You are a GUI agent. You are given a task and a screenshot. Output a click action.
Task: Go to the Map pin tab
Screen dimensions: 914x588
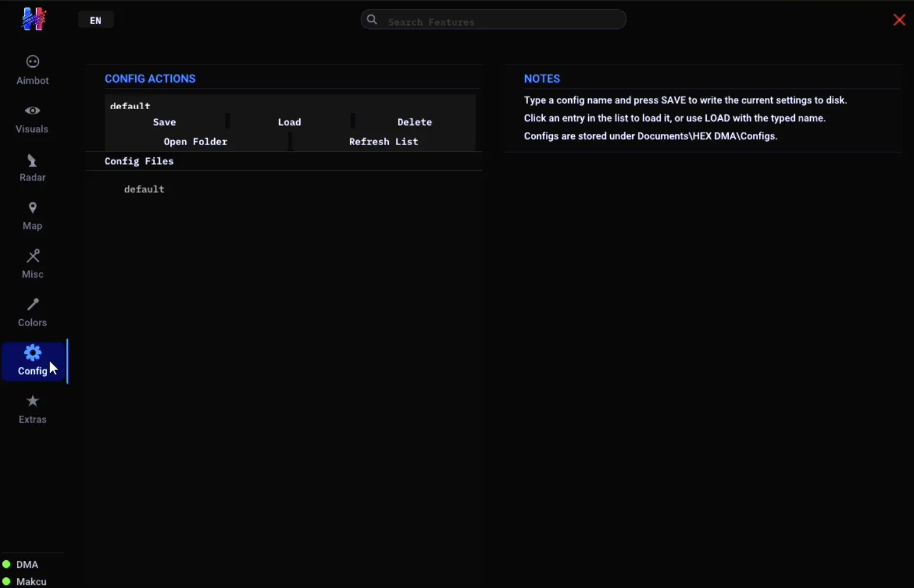click(32, 215)
